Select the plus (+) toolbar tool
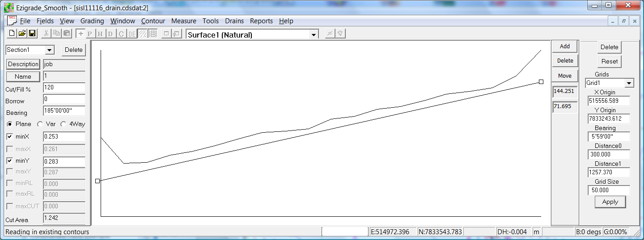644x240 pixels. pos(80,34)
